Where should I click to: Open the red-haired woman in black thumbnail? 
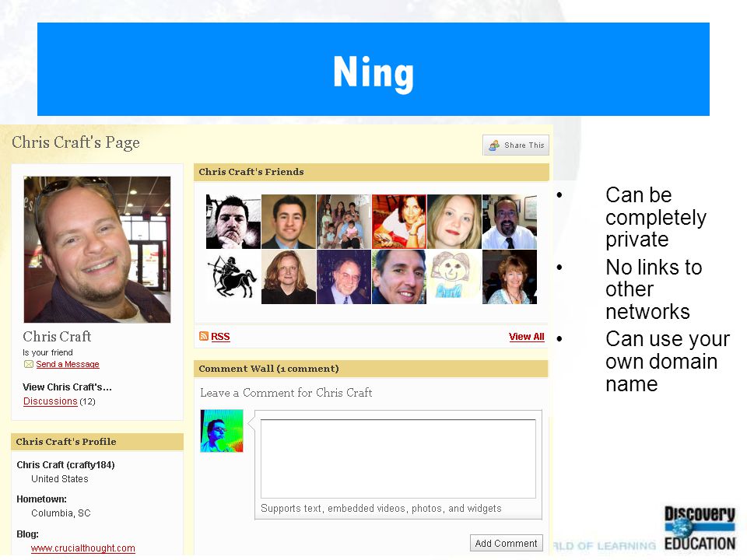click(x=289, y=277)
